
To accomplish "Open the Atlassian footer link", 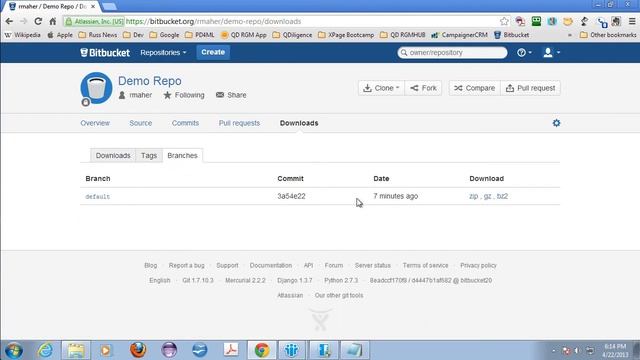I will pos(290,296).
